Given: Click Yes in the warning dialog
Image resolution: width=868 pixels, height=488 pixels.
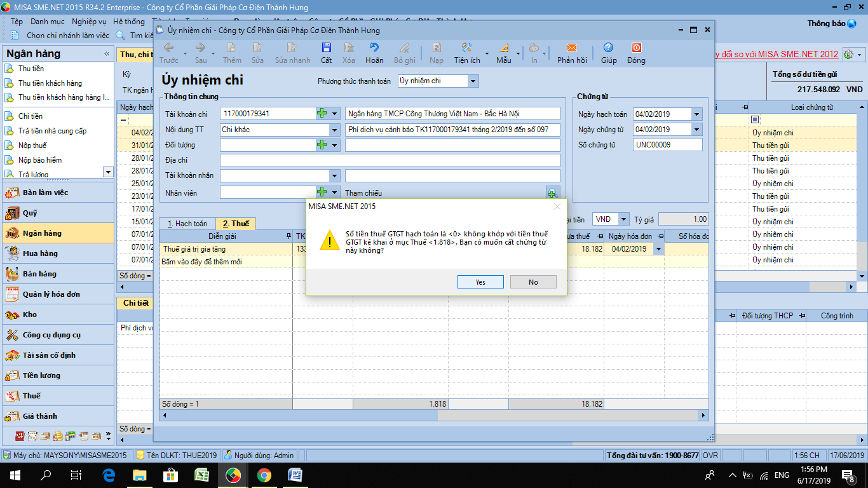Looking at the screenshot, I should pos(480,282).
